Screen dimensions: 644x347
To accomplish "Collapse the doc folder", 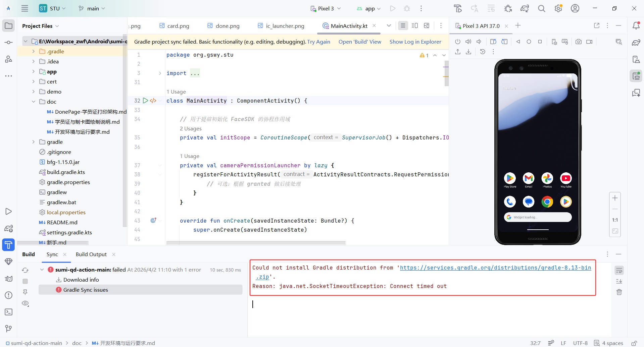I will [33, 102].
